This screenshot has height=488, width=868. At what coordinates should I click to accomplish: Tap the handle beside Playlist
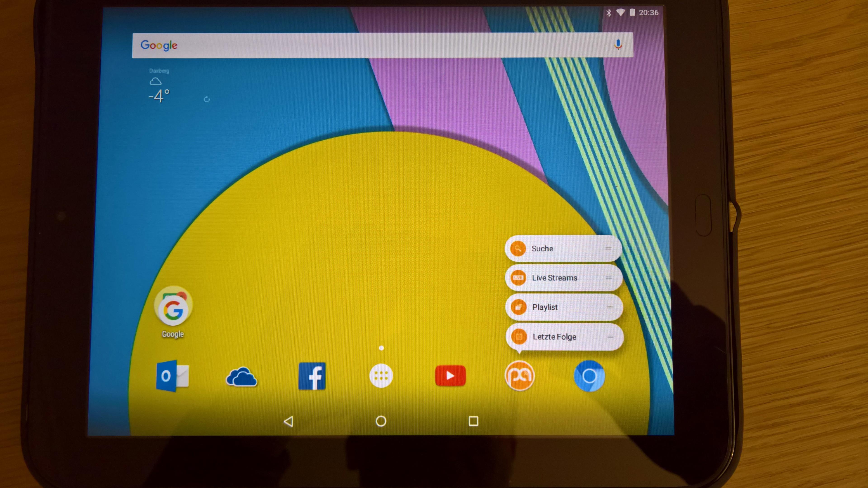pos(610,307)
